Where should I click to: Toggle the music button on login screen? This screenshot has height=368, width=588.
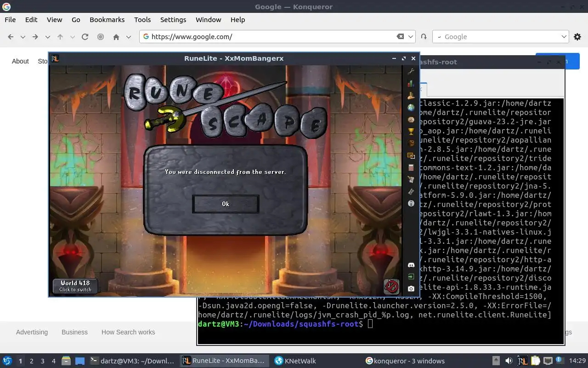[x=391, y=286]
